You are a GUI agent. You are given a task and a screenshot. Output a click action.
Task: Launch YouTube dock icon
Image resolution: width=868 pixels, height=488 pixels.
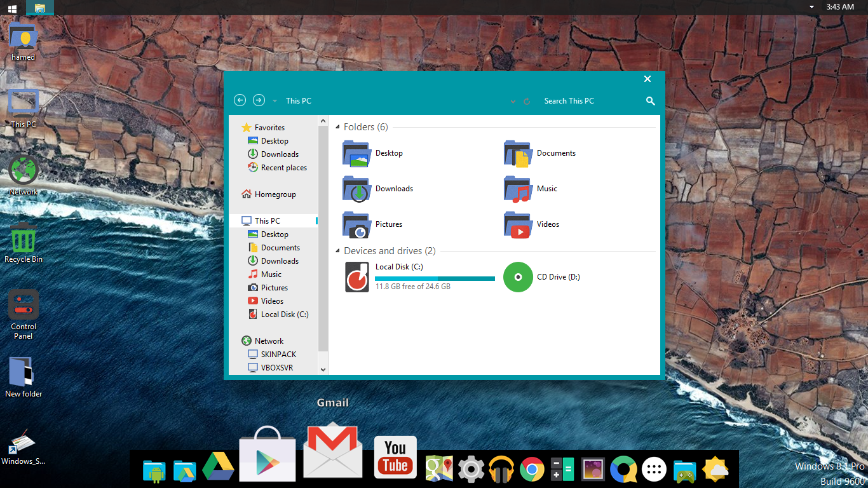tap(395, 457)
